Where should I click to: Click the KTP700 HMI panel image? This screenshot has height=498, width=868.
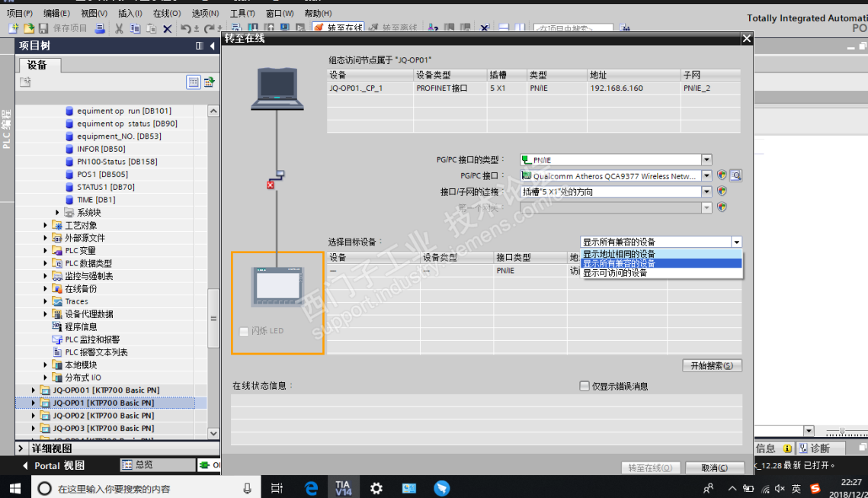(x=278, y=287)
